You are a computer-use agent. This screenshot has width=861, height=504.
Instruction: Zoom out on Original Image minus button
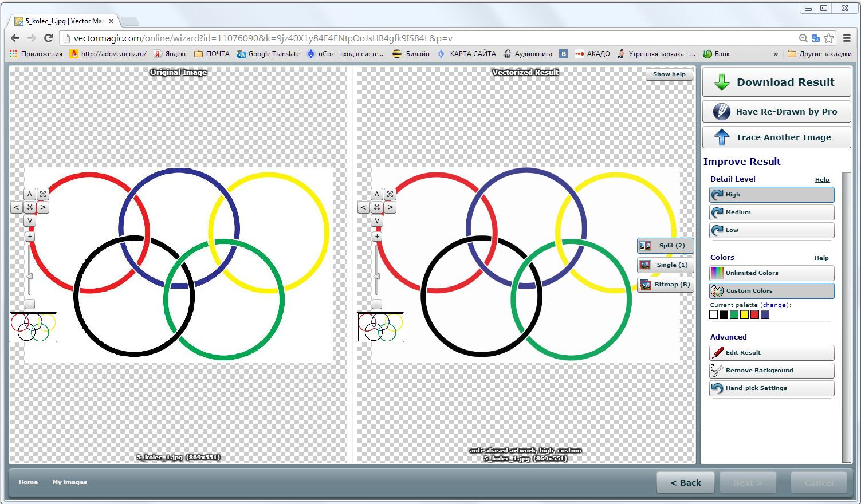(30, 304)
